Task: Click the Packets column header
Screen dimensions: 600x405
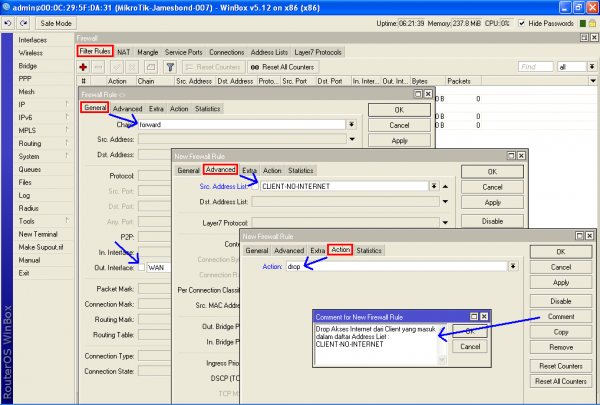Action: point(463,81)
